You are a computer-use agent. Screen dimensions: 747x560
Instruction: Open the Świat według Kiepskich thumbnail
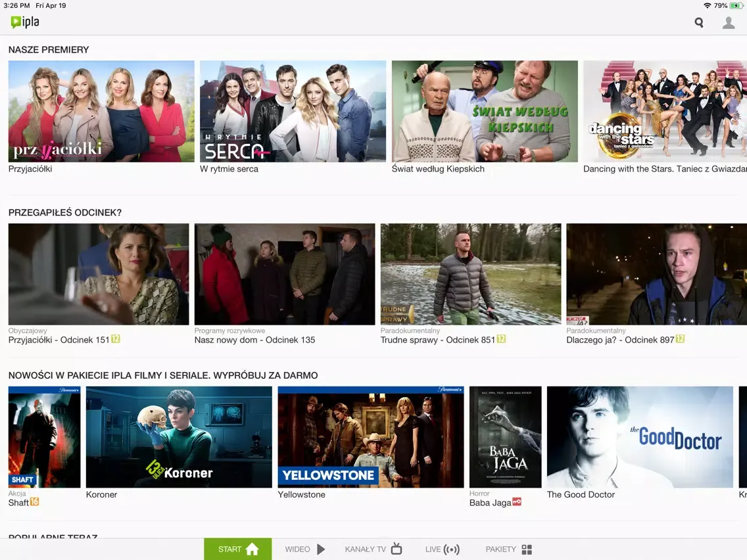point(485,112)
